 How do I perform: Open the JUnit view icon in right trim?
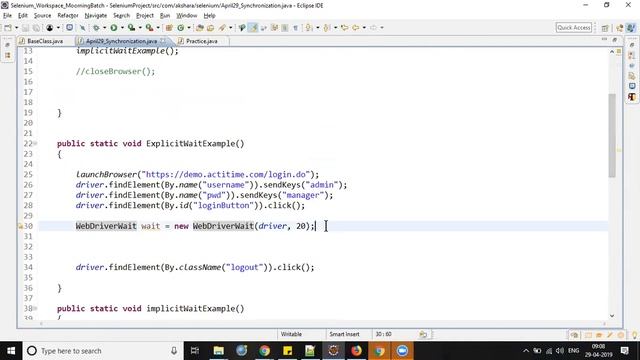632,97
